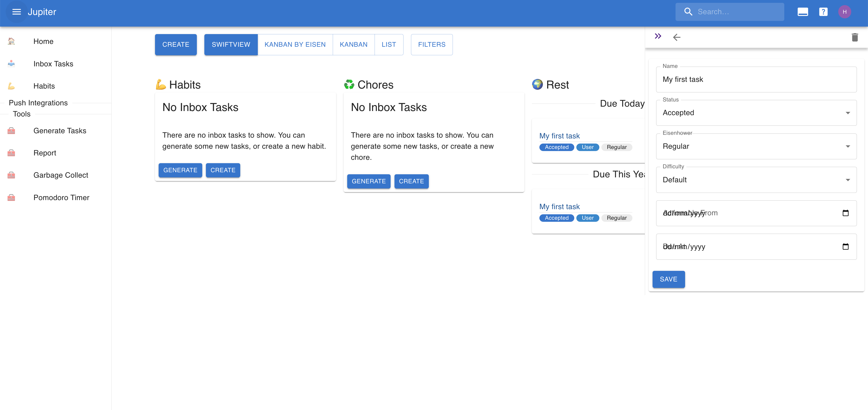Click the Pomodoro Timer toolbox icon
Viewport: 868px width, 410px height.
[x=11, y=198]
